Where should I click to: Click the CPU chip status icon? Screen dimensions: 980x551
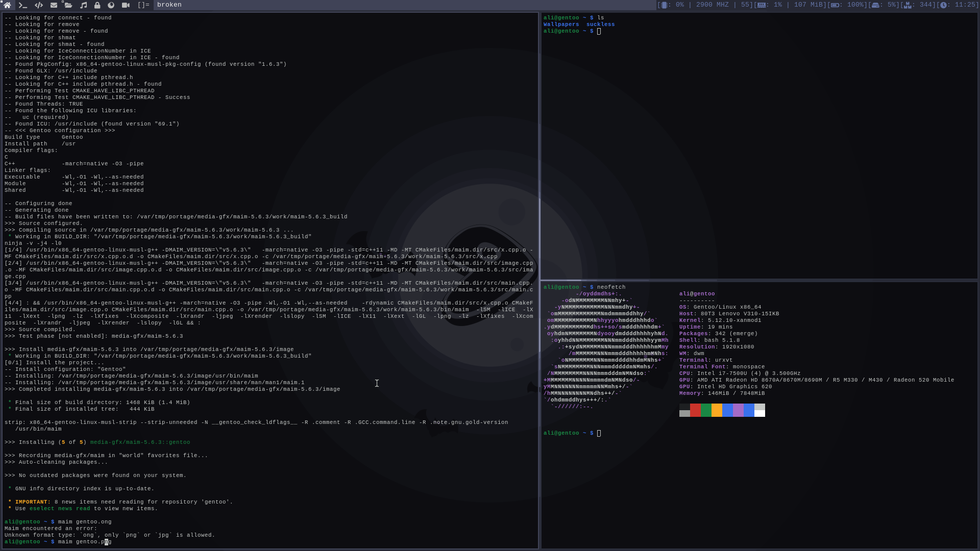point(664,5)
